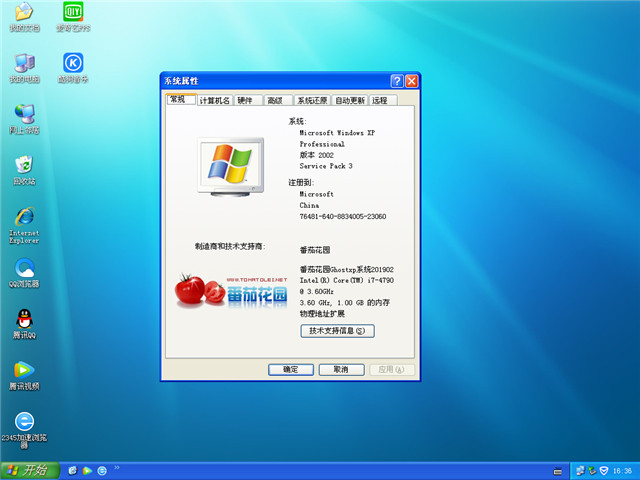Click the 物理地址扩展 text
Image resolution: width=640 pixels, height=480 pixels.
322,314
